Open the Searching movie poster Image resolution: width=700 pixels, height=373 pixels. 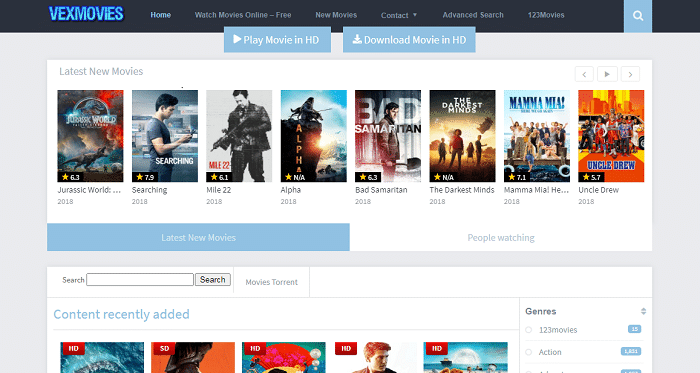pos(165,136)
